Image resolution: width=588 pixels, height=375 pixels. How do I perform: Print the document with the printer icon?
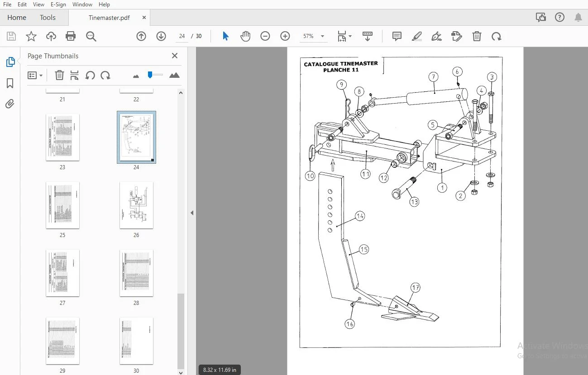click(71, 37)
